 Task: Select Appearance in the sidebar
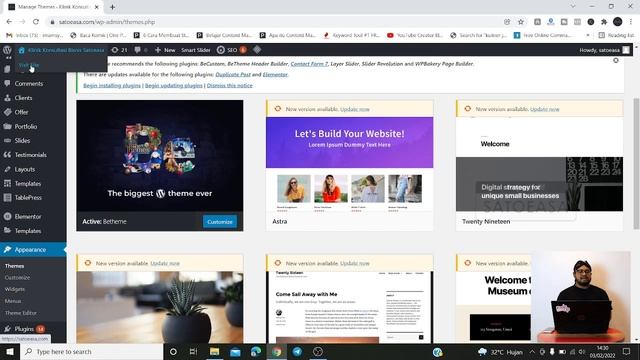click(x=33, y=249)
